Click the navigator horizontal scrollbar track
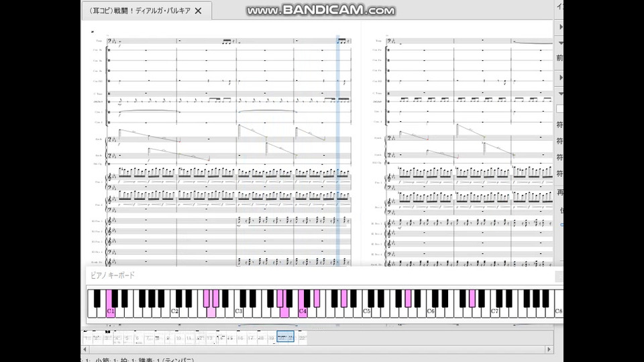This screenshot has width=644, height=362. [x=317, y=350]
